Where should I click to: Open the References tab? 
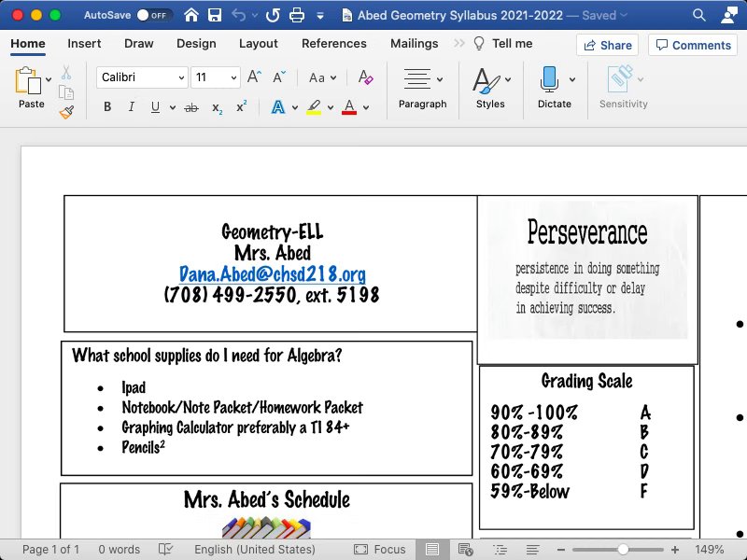[x=334, y=43]
